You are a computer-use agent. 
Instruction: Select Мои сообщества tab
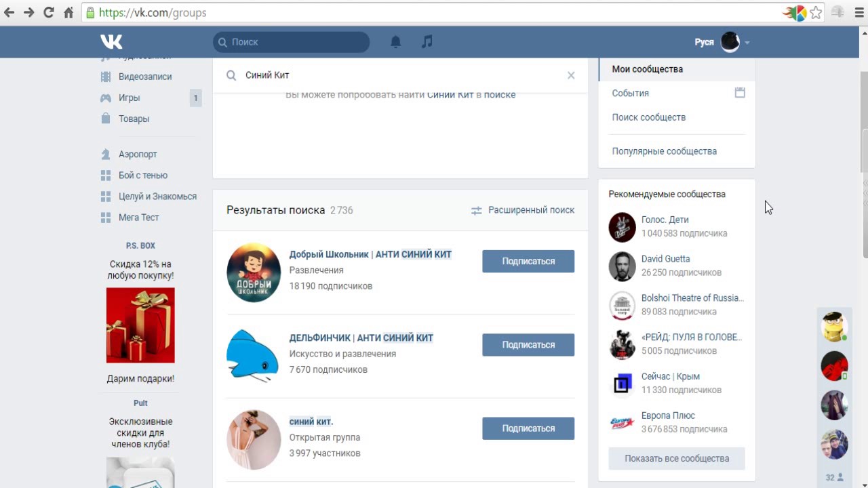click(x=677, y=69)
